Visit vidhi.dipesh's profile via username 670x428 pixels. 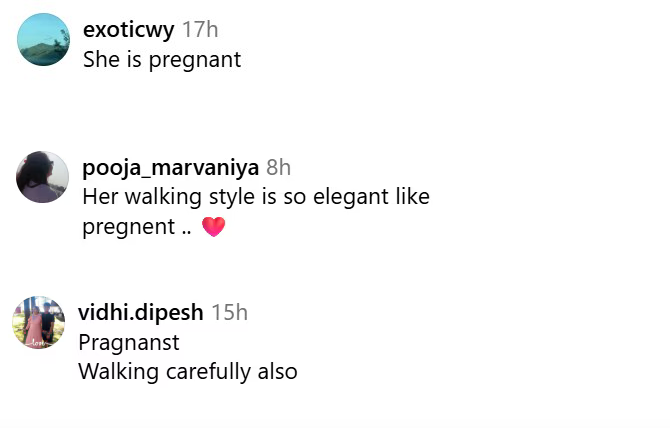140,313
